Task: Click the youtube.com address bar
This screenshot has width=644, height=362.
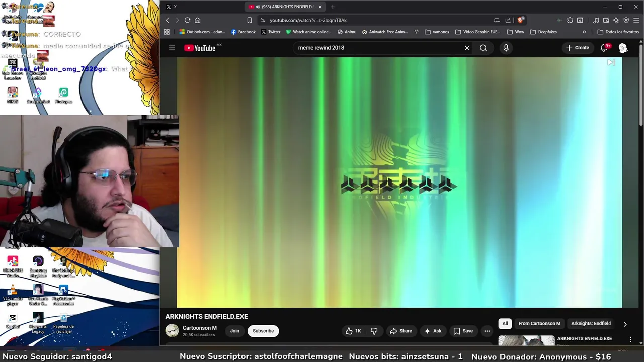Action: [x=377, y=20]
